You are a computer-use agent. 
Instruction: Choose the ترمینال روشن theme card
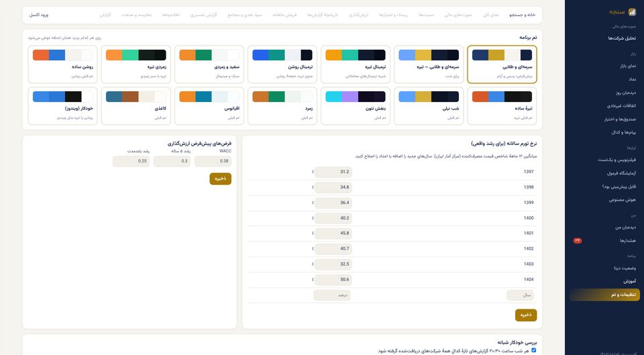point(282,64)
